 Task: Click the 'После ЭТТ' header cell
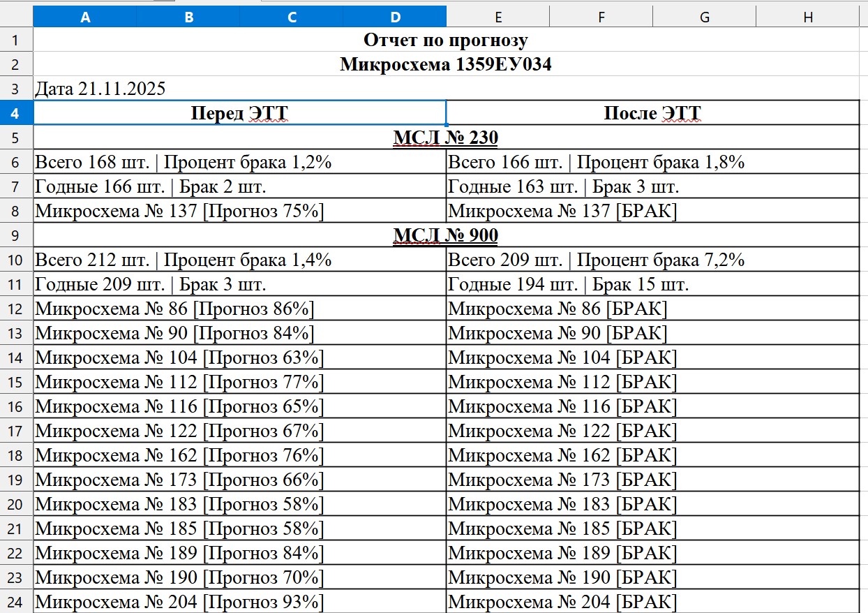pyautogui.click(x=652, y=113)
